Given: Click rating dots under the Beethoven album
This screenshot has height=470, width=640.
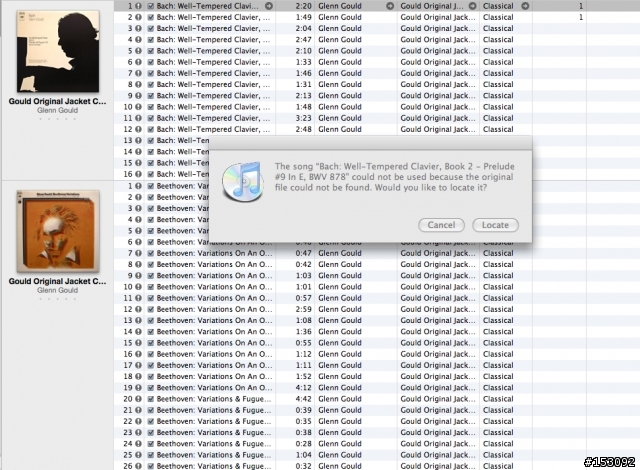Looking at the screenshot, I should (58, 299).
